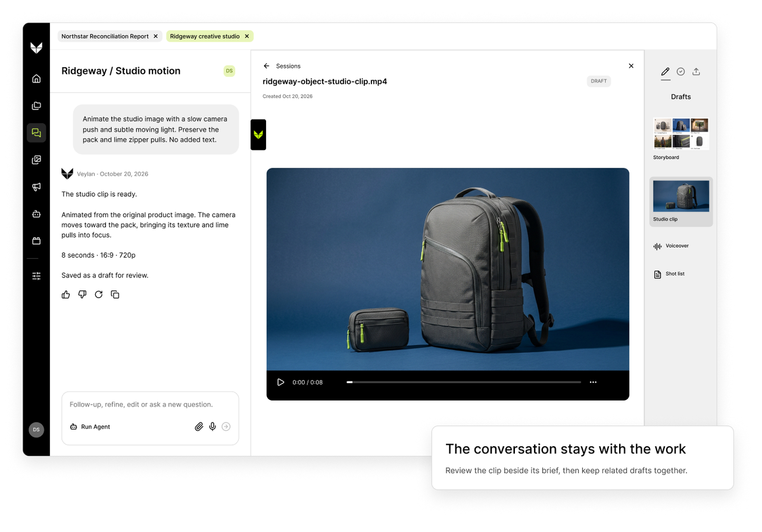Click the 0:00 / 0:08 time display
This screenshot has height=532, width=762.
pyautogui.click(x=308, y=383)
